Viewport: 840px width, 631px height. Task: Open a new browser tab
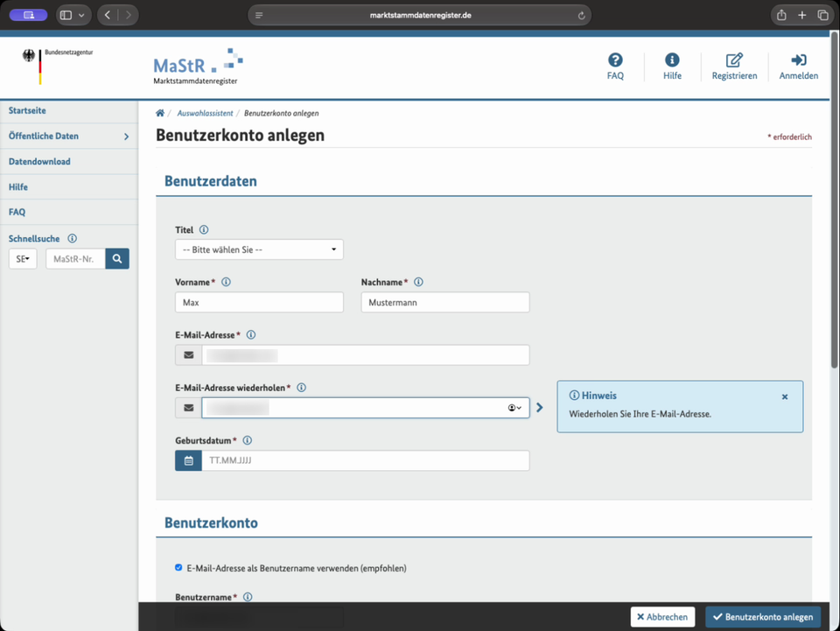click(802, 15)
